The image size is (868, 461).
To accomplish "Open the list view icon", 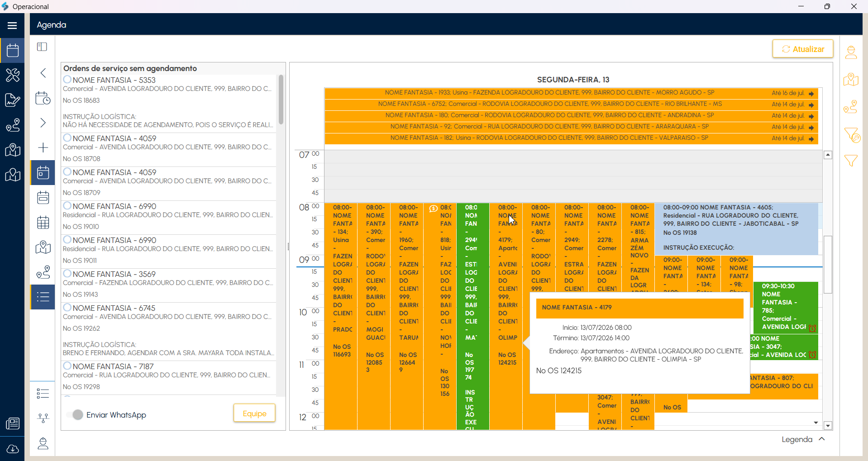I will click(43, 297).
